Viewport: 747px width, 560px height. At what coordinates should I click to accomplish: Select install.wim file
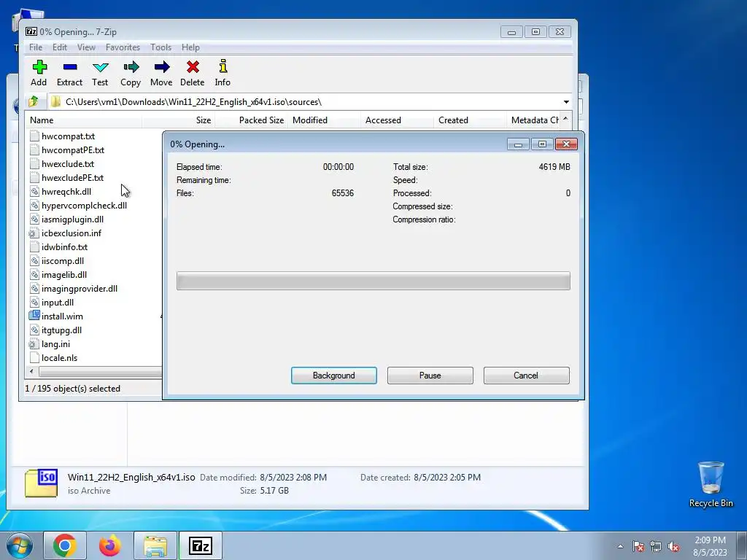[x=62, y=316]
